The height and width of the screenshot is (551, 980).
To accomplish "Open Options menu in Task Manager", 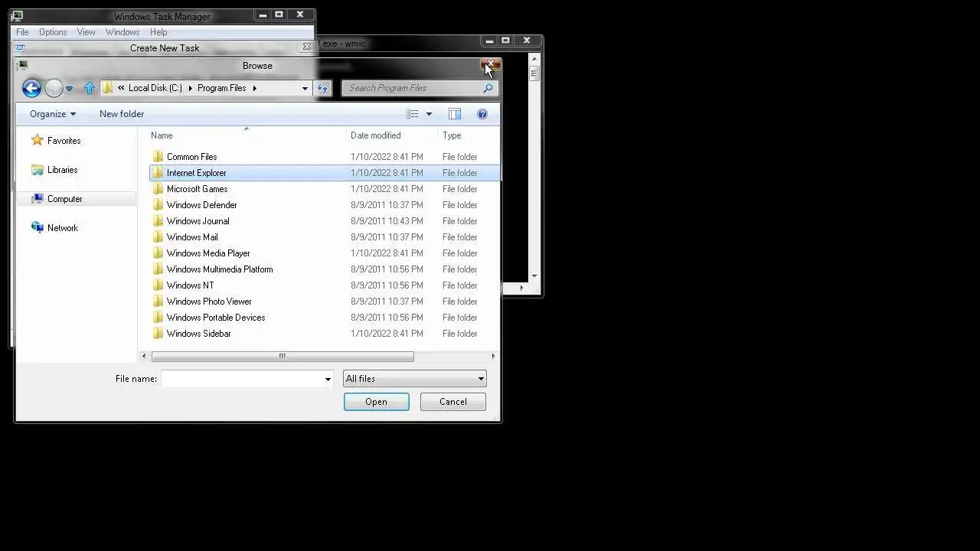I will coord(53,32).
